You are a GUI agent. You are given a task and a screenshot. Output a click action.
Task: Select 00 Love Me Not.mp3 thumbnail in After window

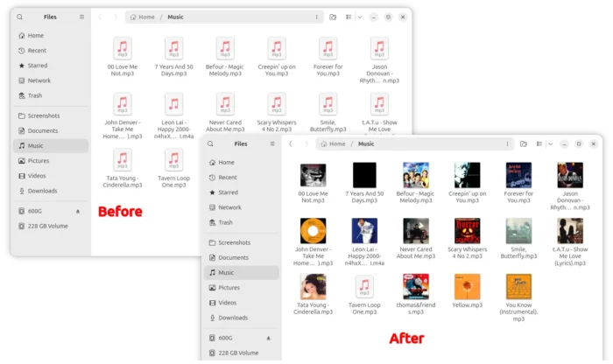point(313,175)
